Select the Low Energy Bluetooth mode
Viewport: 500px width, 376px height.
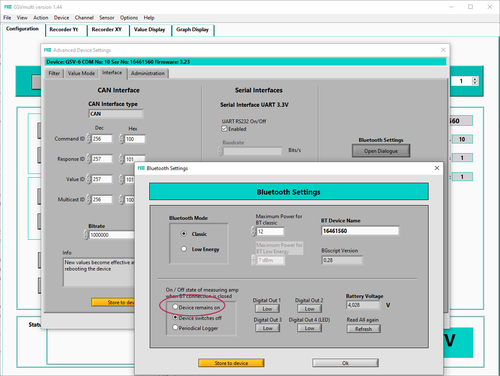pyautogui.click(x=184, y=249)
